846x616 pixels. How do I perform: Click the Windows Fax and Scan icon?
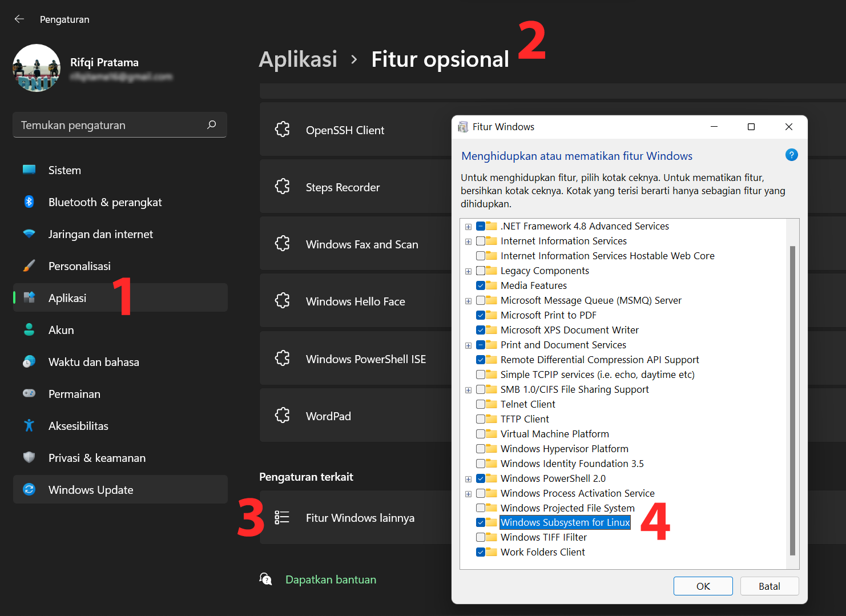[x=283, y=243]
